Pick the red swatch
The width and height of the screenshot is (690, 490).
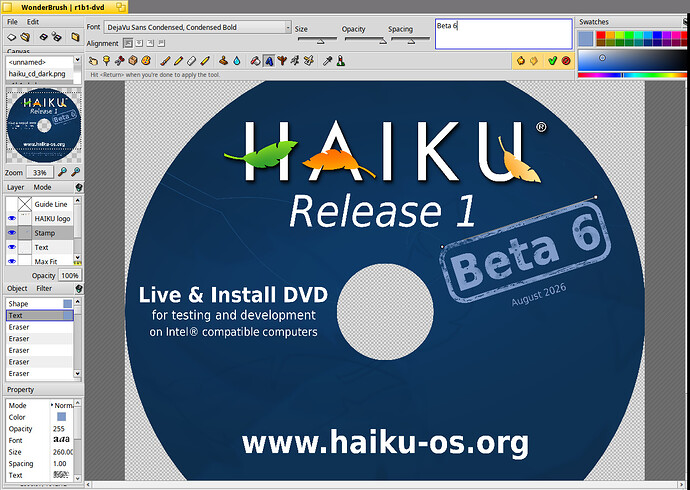coord(601,35)
